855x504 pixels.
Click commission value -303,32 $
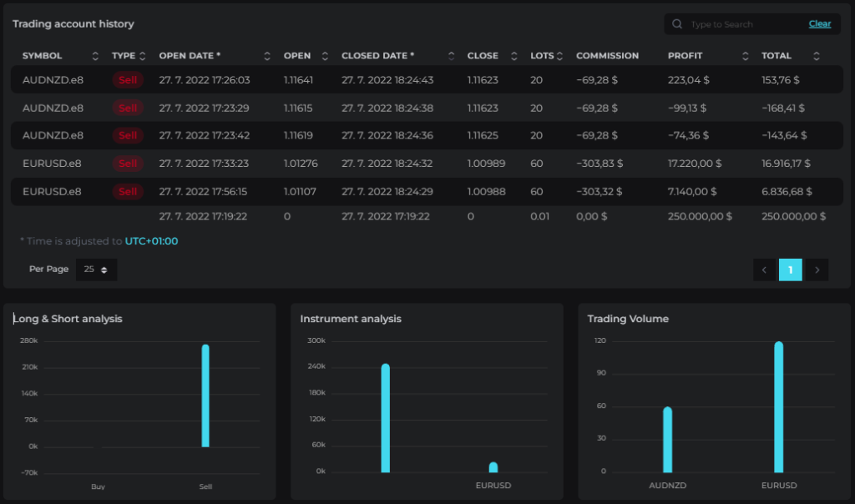[599, 192]
